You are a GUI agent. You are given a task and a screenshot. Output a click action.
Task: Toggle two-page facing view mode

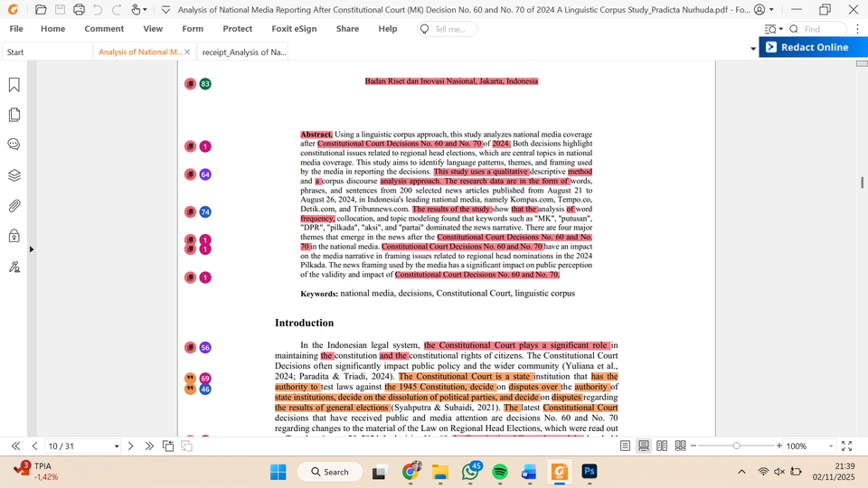(x=662, y=446)
